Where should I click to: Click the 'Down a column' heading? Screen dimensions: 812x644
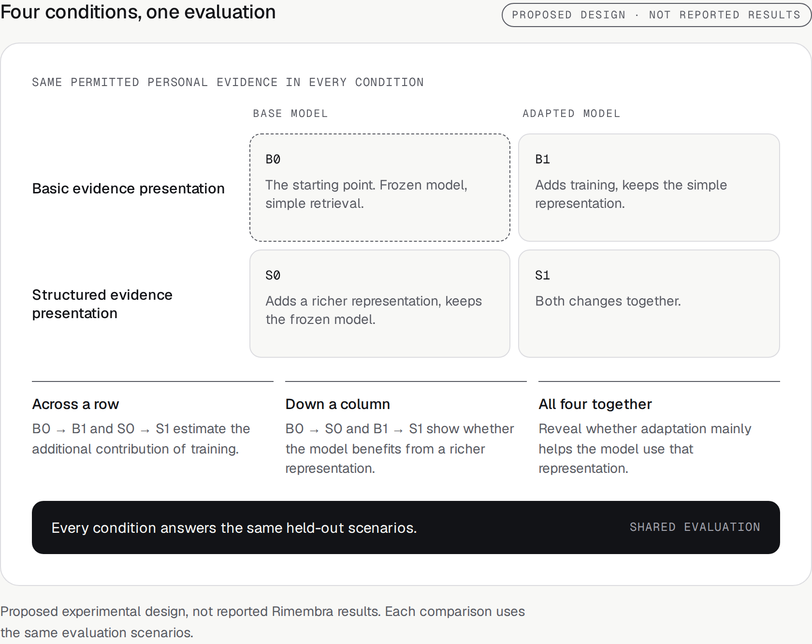[x=337, y=404]
